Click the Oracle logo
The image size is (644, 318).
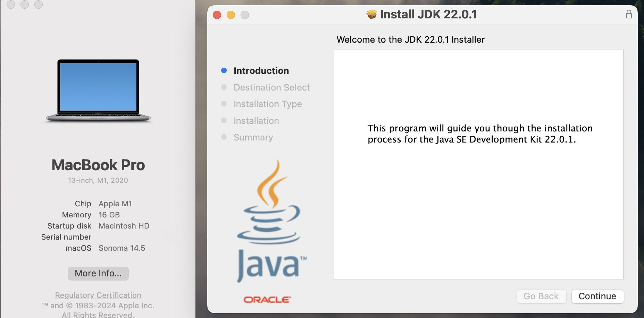point(267,300)
